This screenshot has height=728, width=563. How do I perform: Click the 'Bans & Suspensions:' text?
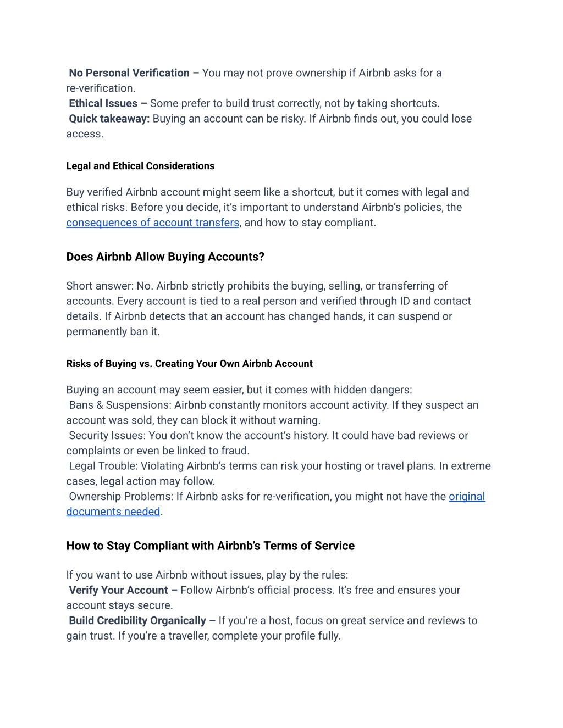click(x=120, y=405)
